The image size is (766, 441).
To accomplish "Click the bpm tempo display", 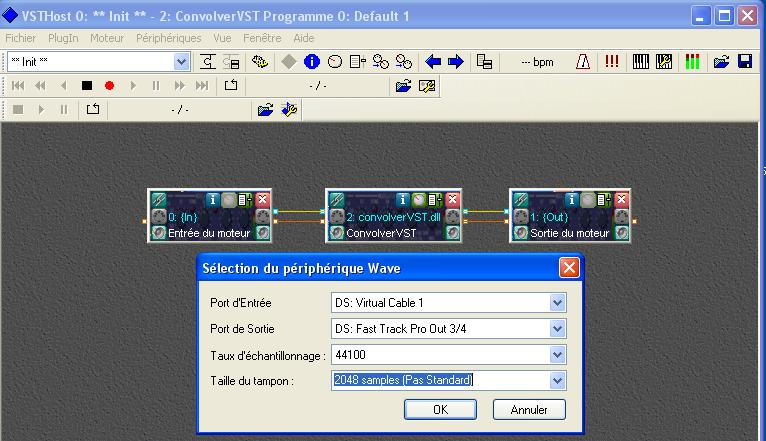I will click(x=537, y=62).
